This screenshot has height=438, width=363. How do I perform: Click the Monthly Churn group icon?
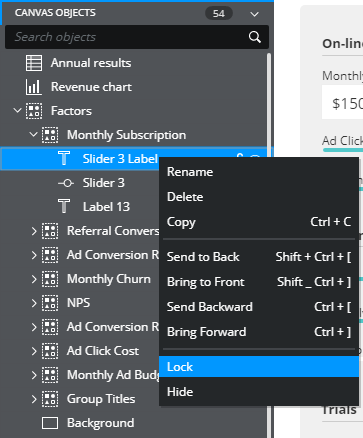50,279
